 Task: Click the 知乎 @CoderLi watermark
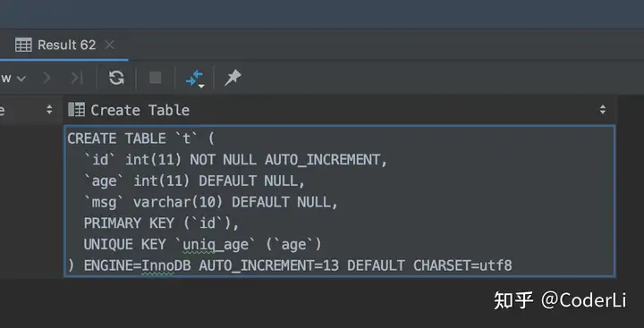click(x=560, y=300)
